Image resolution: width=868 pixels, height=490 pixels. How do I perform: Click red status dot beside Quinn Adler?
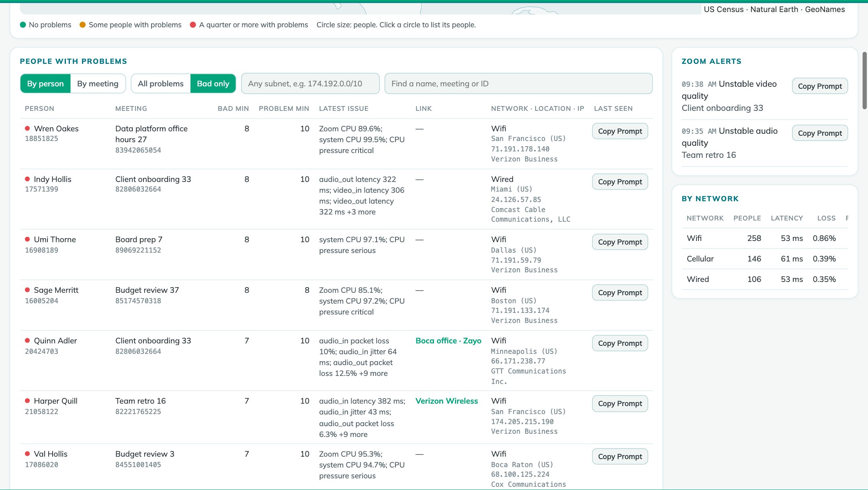coord(27,341)
